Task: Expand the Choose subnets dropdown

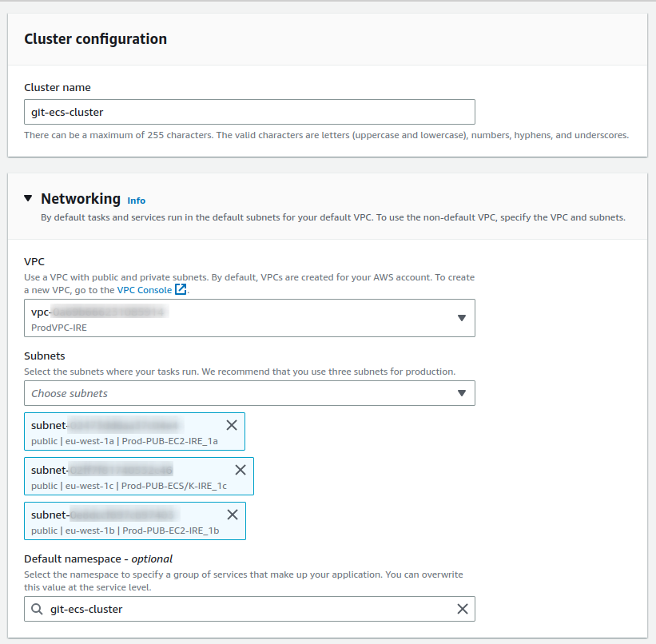Action: pyautogui.click(x=461, y=393)
